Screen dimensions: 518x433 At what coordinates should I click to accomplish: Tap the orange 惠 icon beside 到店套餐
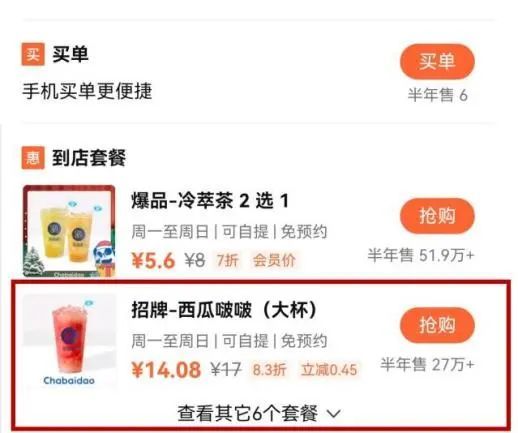click(33, 158)
